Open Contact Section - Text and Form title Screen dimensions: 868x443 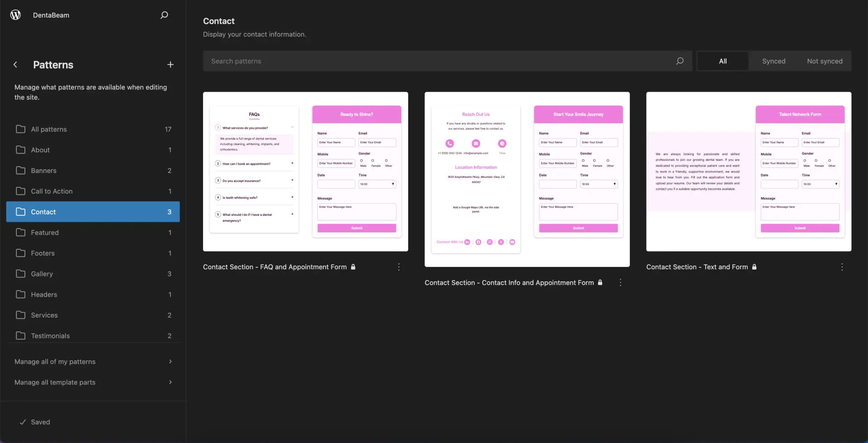pyautogui.click(x=697, y=267)
